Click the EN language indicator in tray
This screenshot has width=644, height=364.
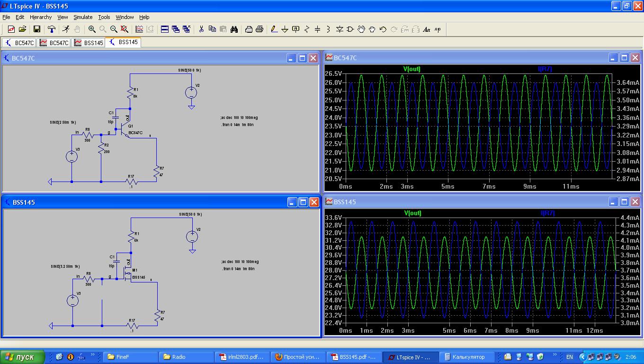[x=570, y=357]
